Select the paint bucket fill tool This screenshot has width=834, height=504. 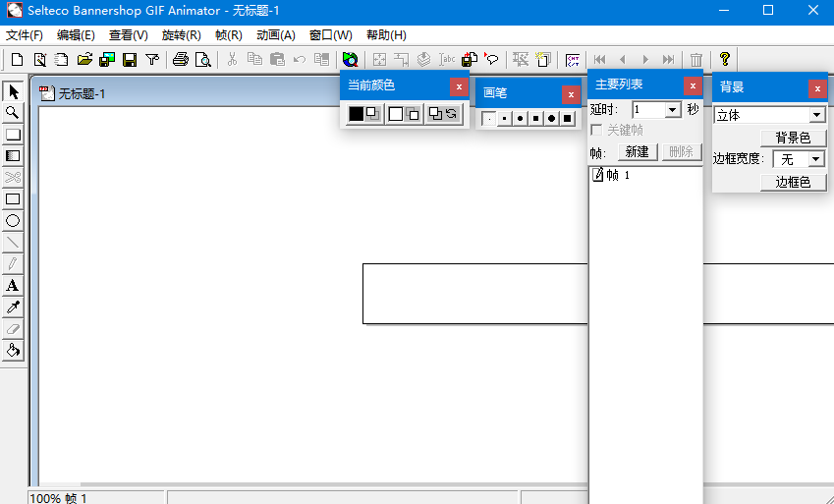[13, 350]
